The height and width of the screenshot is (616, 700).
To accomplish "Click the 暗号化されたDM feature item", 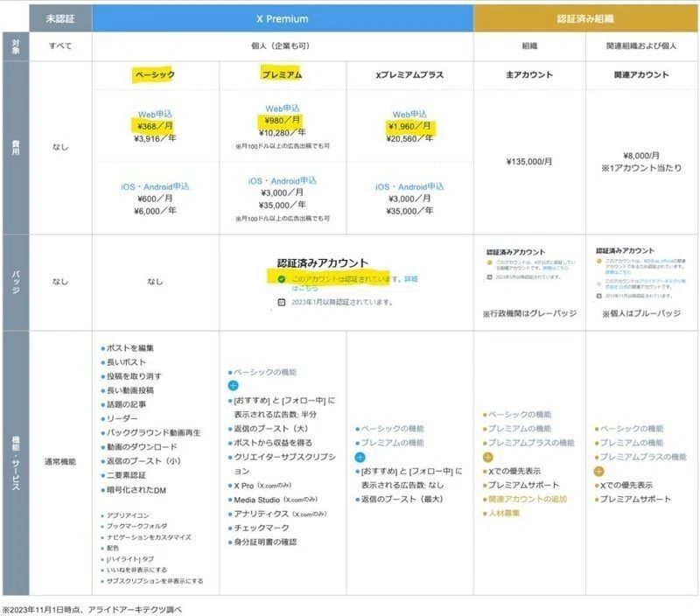I will pyautogui.click(x=136, y=490).
